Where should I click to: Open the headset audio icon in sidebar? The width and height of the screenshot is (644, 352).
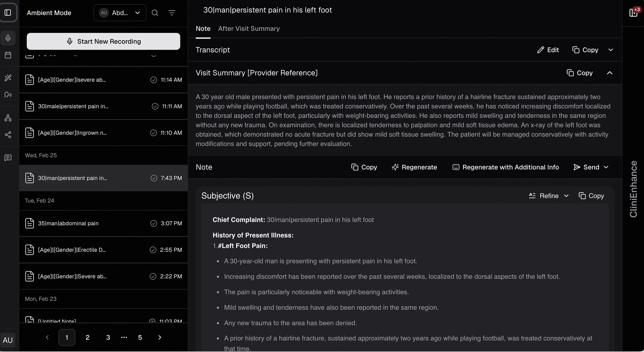pos(8,95)
